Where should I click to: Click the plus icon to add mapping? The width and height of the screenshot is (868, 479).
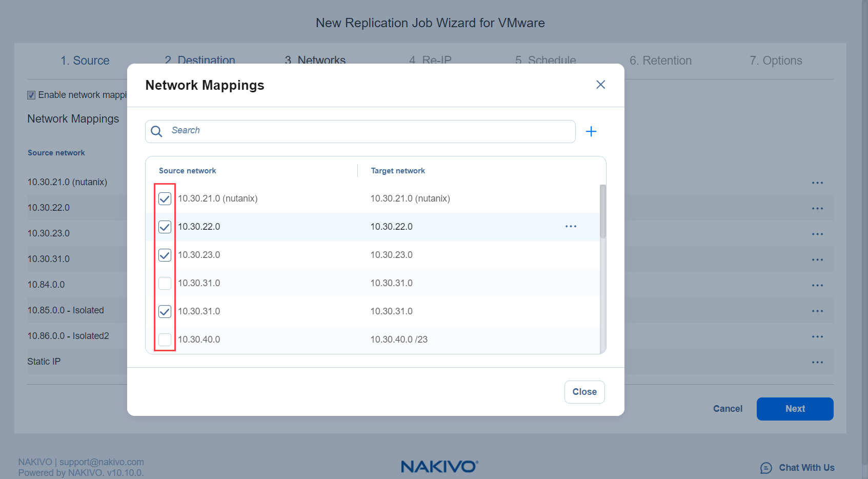click(x=591, y=132)
